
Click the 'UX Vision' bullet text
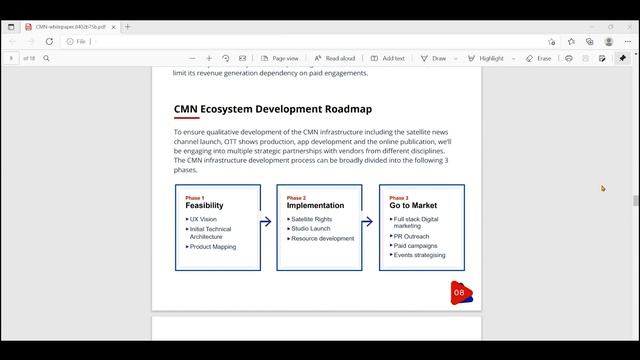(x=203, y=219)
